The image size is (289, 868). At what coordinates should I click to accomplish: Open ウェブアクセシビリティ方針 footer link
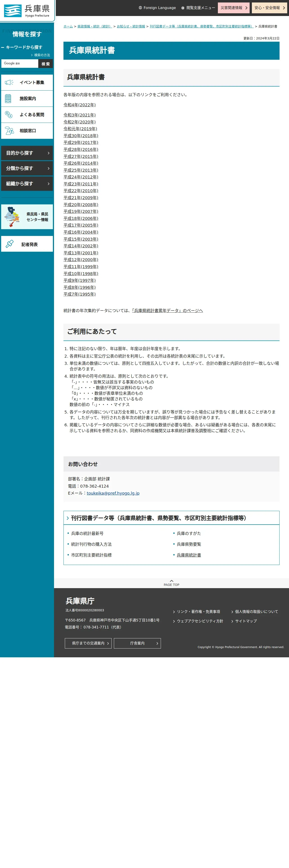click(x=200, y=621)
